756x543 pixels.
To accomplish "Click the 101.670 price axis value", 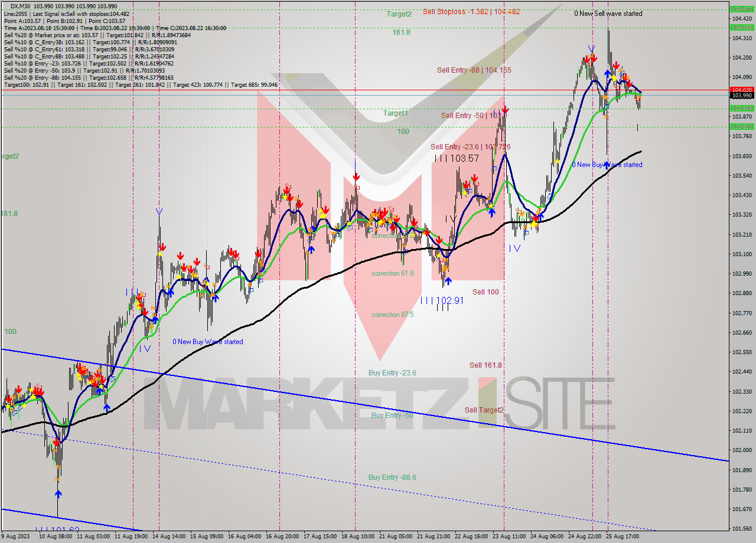I will pyautogui.click(x=742, y=509).
